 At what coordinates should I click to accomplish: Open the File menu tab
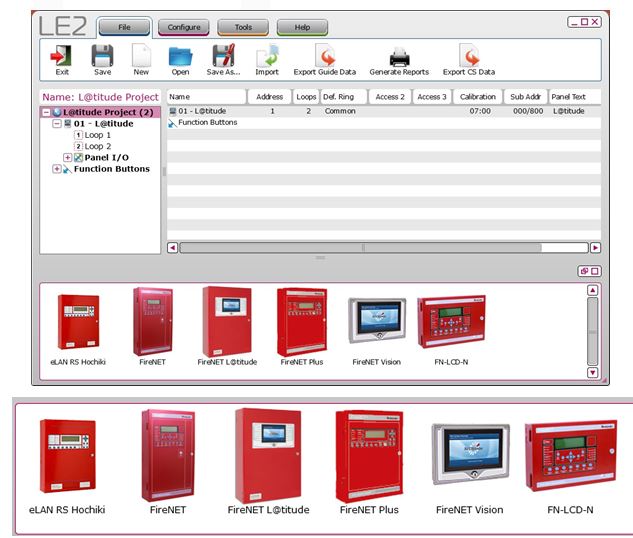124,27
